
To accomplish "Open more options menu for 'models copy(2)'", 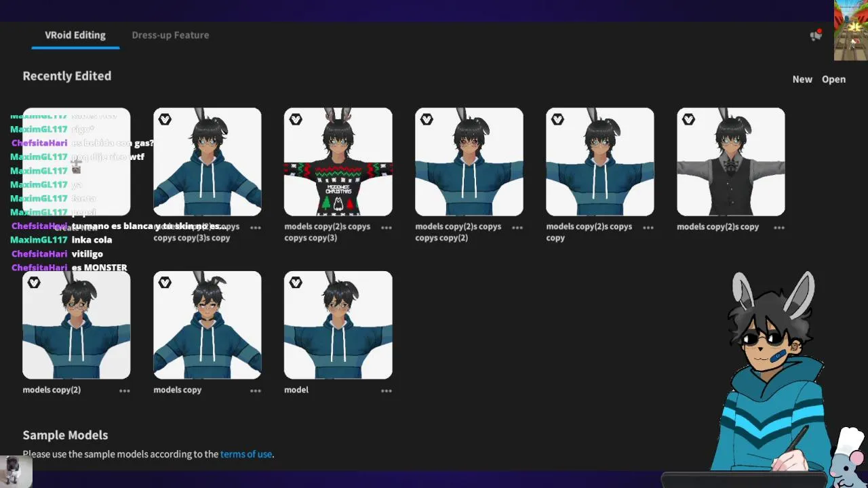I will (x=125, y=391).
